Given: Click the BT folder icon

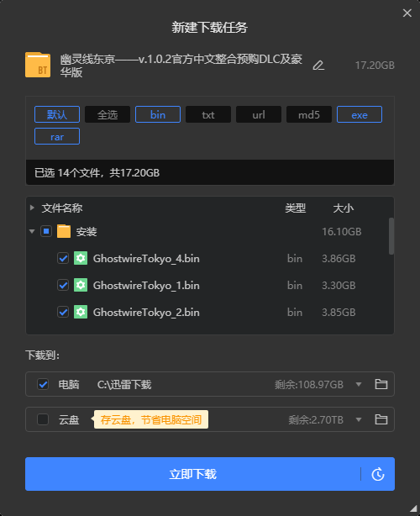Looking at the screenshot, I should click(38, 65).
